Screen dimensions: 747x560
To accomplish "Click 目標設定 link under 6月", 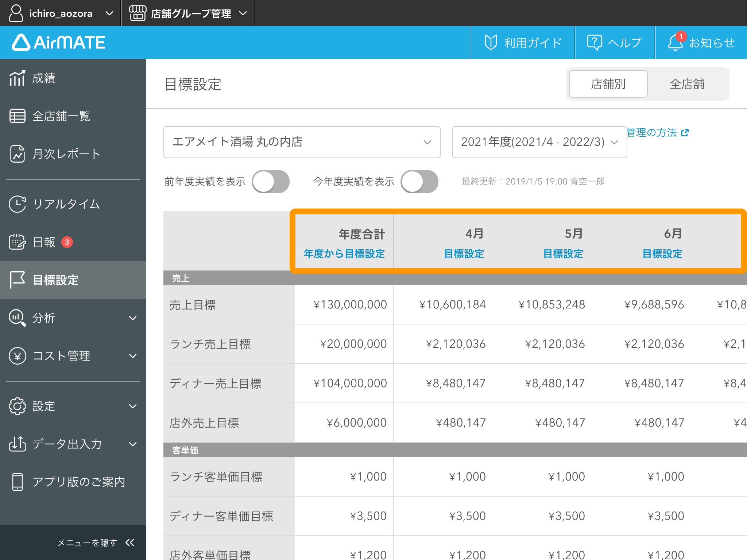I will 662,253.
